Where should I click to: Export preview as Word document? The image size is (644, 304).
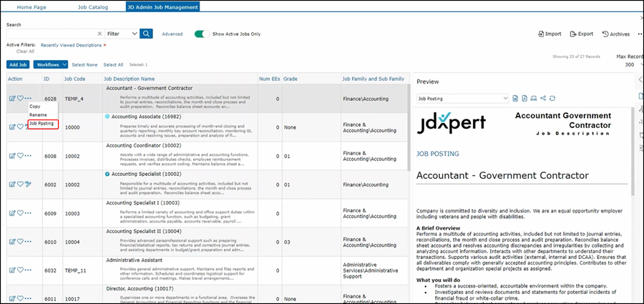[515, 97]
